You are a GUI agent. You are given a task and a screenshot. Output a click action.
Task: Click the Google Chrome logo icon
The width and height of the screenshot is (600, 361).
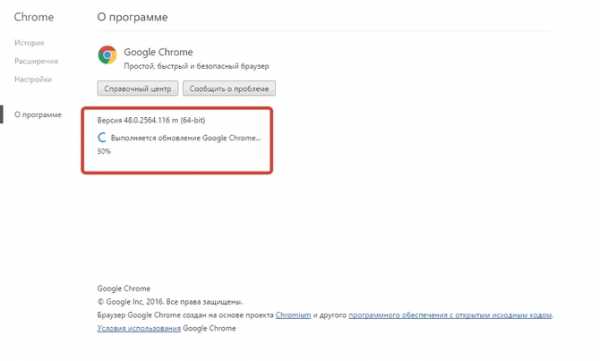point(107,55)
